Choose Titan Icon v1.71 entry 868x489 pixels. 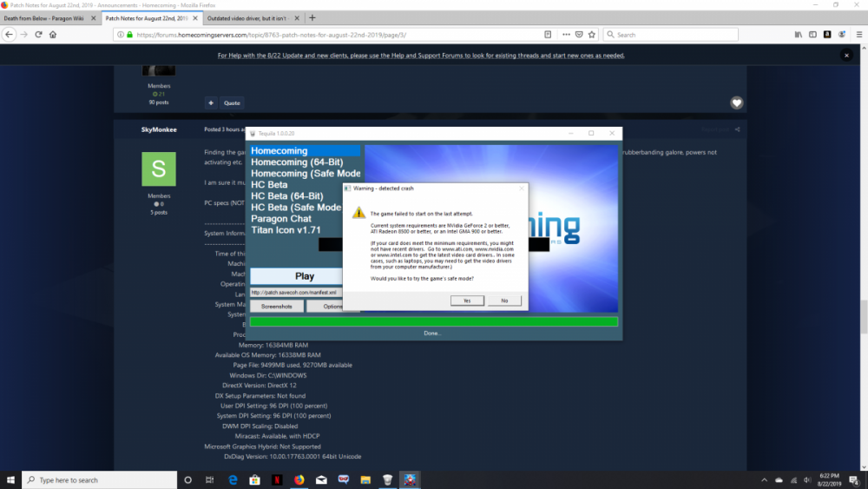pos(286,230)
